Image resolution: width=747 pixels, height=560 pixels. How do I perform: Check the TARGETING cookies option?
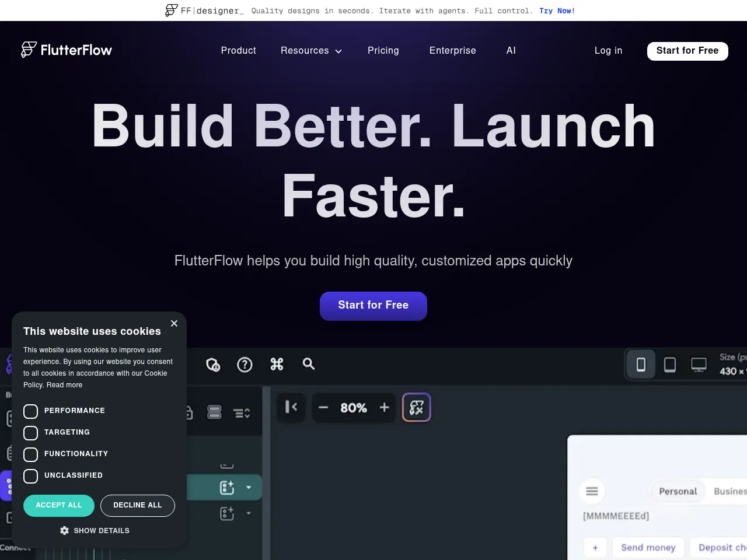point(31,433)
